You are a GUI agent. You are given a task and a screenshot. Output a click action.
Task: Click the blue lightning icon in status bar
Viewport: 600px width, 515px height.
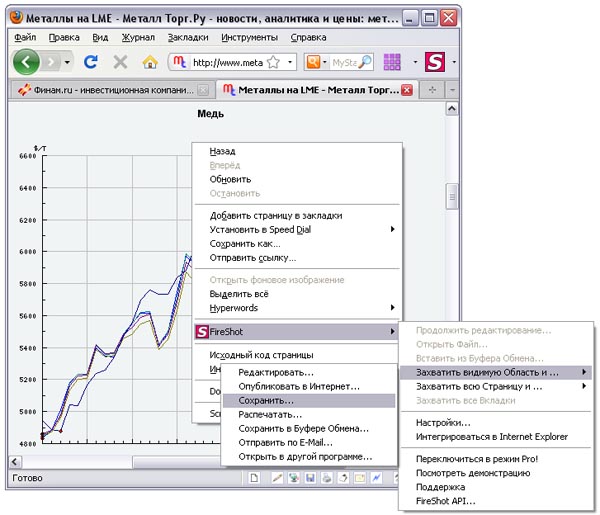(x=377, y=478)
